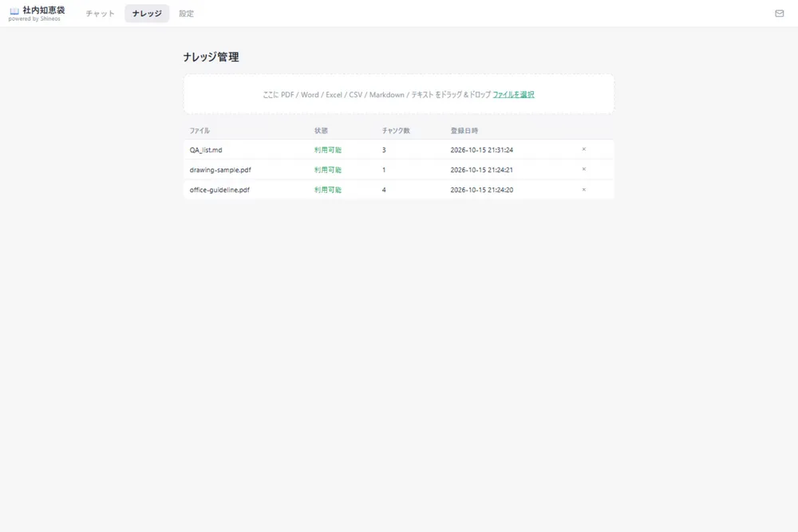
Task: Open the mail icon in top-right corner
Action: tap(779, 14)
